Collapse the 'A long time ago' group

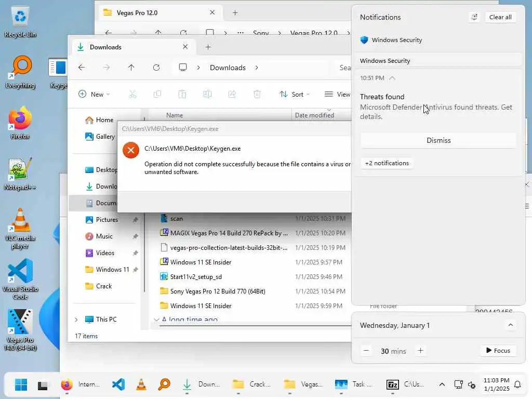[x=156, y=320]
